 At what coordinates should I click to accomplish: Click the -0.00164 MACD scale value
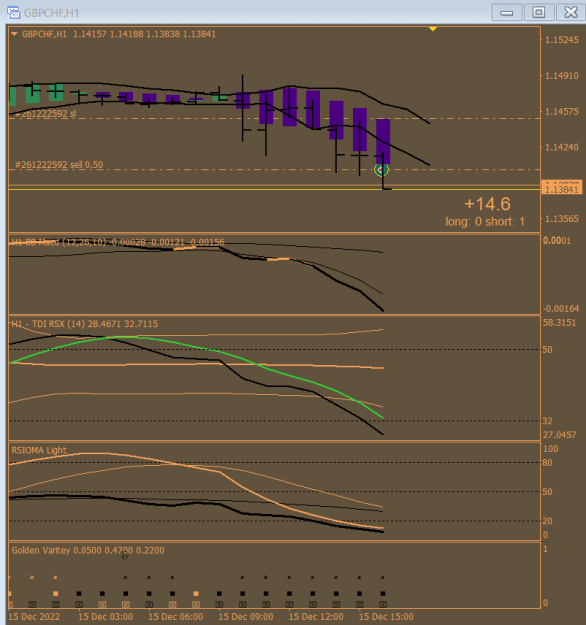pyautogui.click(x=560, y=309)
